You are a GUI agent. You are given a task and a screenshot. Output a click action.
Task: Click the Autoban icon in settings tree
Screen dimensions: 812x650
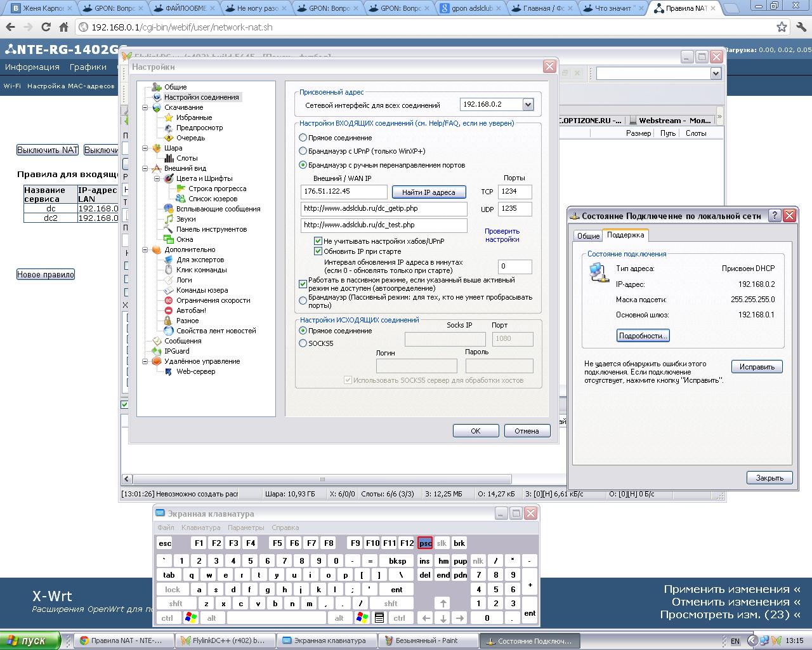click(x=169, y=310)
